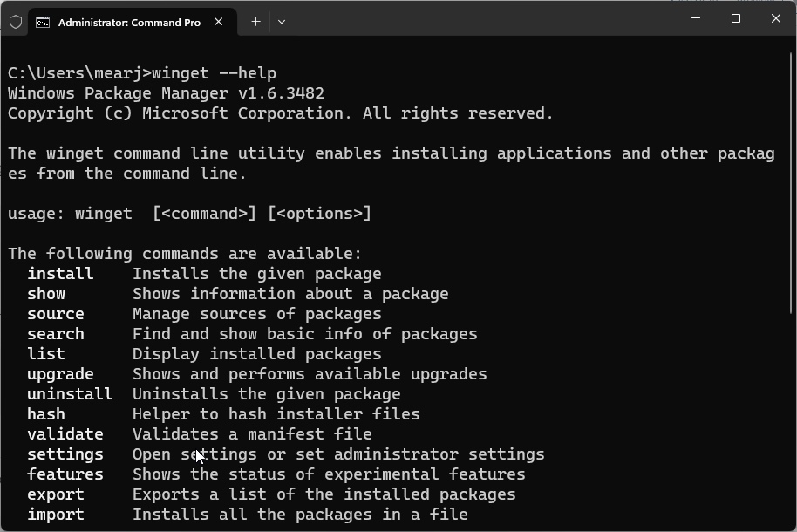Click the Microsoft copyright line
This screenshot has height=532, width=797.
tap(279, 113)
